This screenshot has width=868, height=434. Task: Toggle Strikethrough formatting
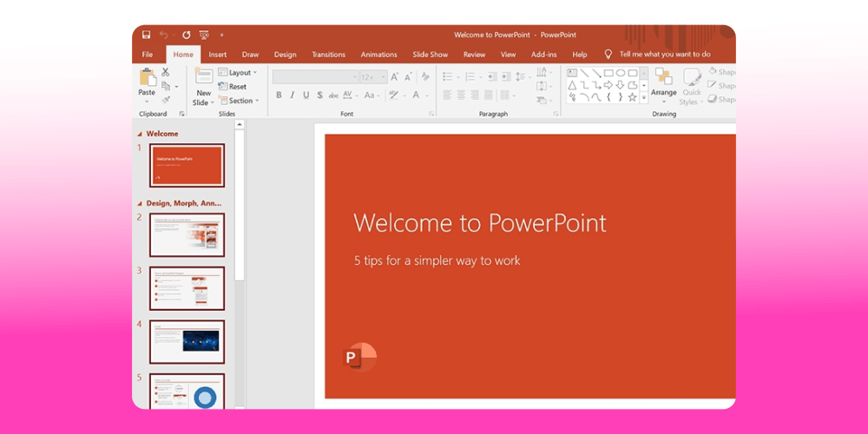click(x=333, y=95)
